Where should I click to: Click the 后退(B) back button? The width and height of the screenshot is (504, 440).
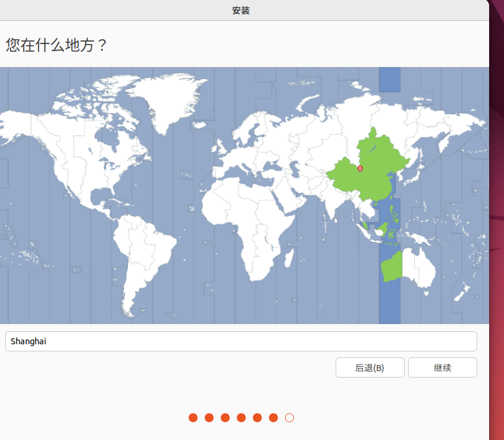click(x=370, y=367)
